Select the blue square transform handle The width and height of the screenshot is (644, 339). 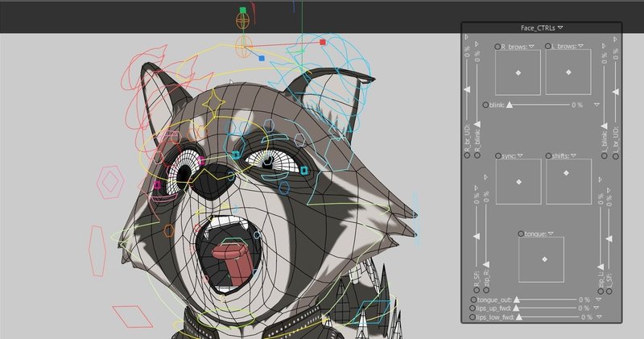coord(262,58)
